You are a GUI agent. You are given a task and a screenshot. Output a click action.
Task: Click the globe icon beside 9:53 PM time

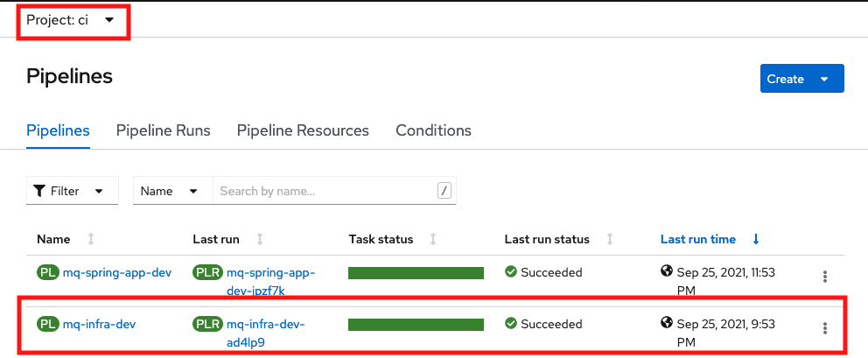pyautogui.click(x=667, y=322)
